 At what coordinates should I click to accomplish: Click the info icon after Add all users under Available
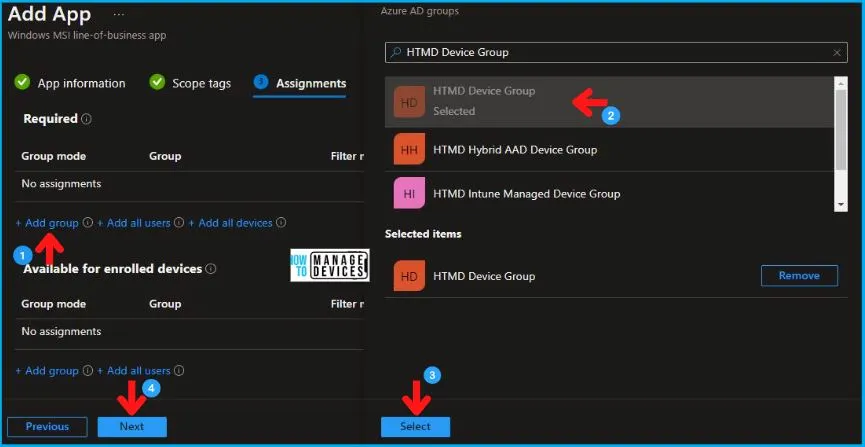[x=179, y=371]
